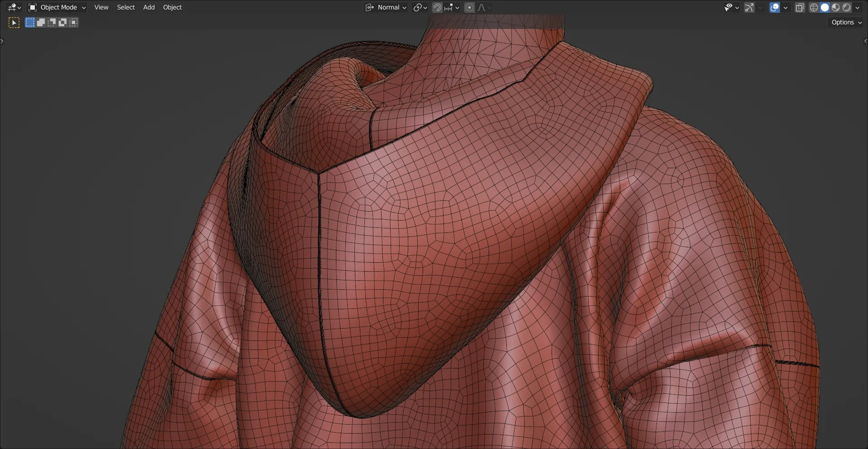Open the transform pivot point dropdown
The height and width of the screenshot is (449, 868).
point(420,7)
